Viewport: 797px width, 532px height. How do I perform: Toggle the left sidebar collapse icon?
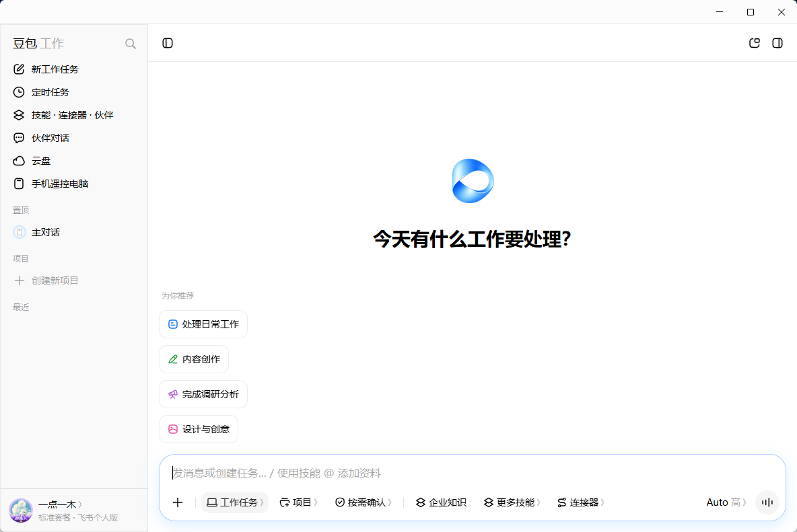pyautogui.click(x=168, y=43)
